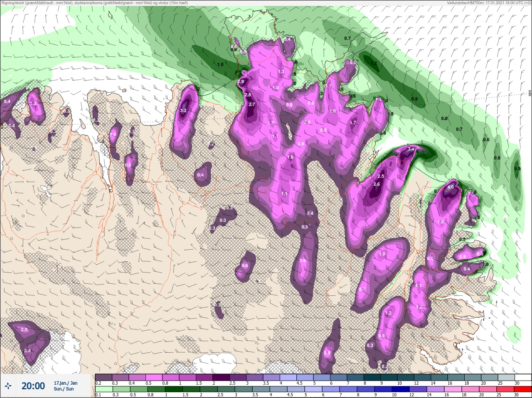This screenshot has width=532, height=398.
Task: Click the Sun./ Sun weekday label
Action: pos(64,389)
